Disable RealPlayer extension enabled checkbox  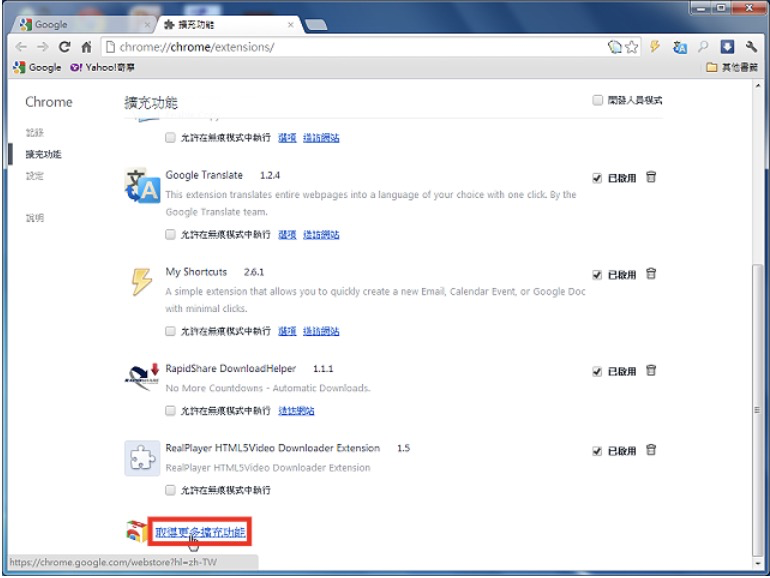(x=597, y=451)
